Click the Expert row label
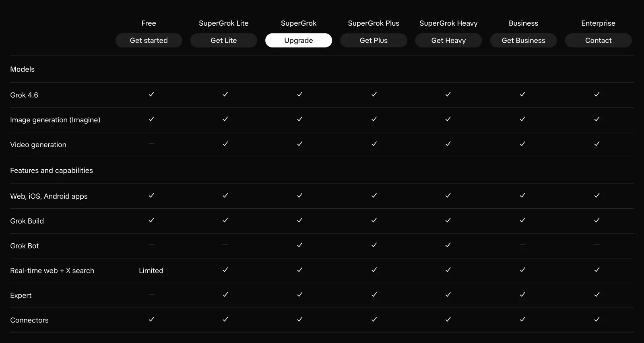 (x=21, y=296)
